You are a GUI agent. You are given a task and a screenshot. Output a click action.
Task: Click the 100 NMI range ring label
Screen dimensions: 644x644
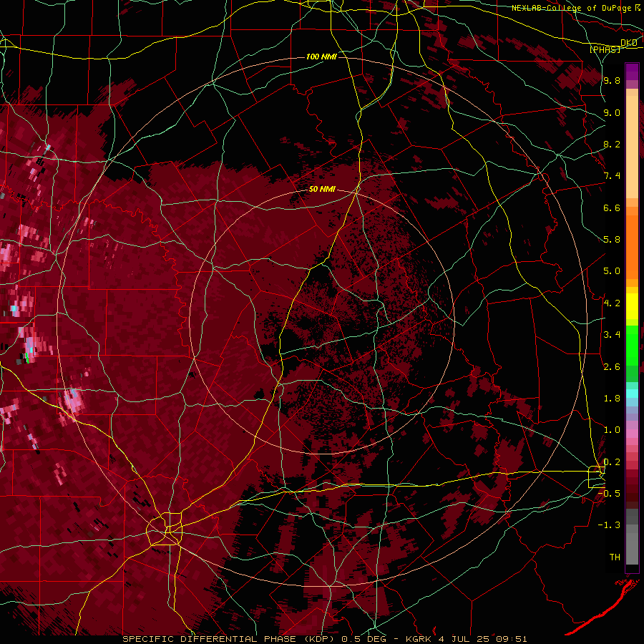321,57
